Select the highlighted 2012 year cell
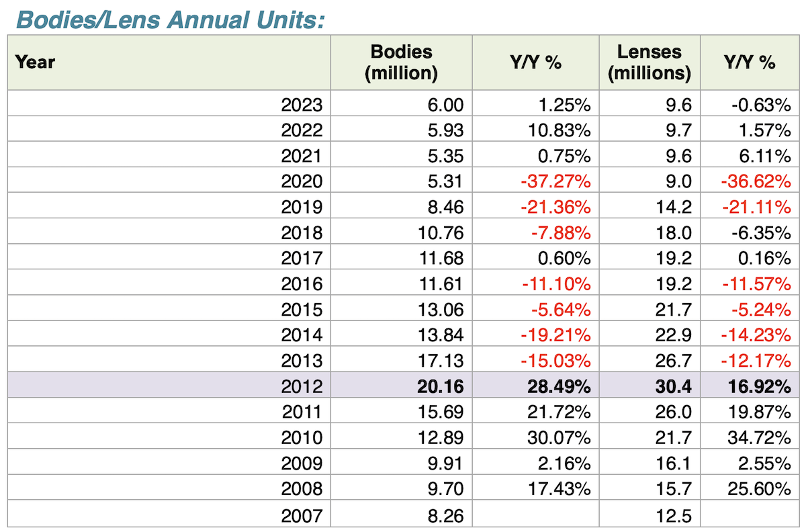 (x=302, y=386)
